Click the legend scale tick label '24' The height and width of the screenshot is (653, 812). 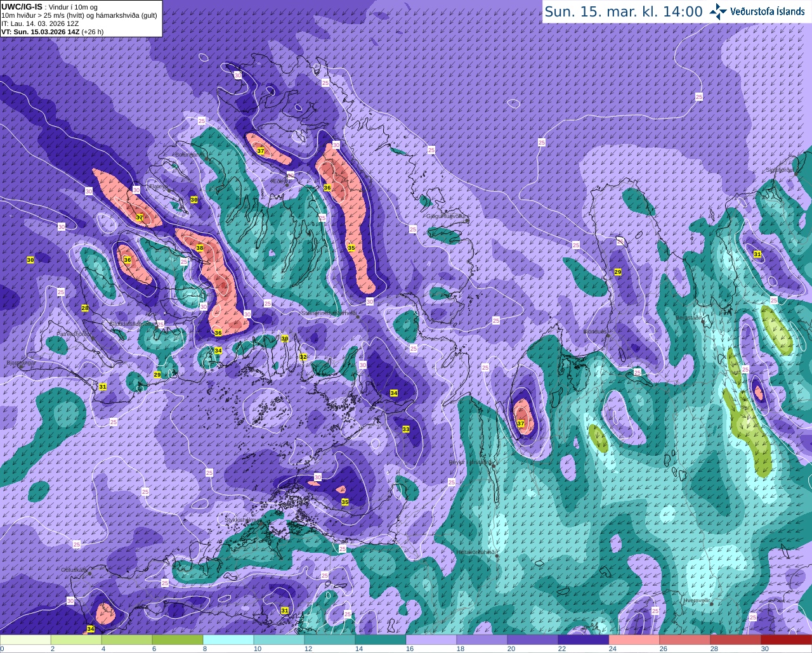click(613, 649)
